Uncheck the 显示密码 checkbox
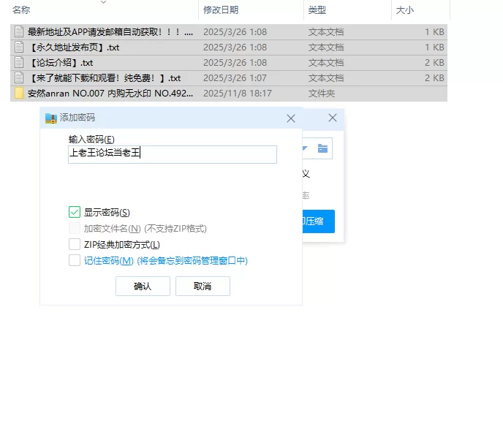Viewport: 503px width, 448px height. tap(75, 212)
